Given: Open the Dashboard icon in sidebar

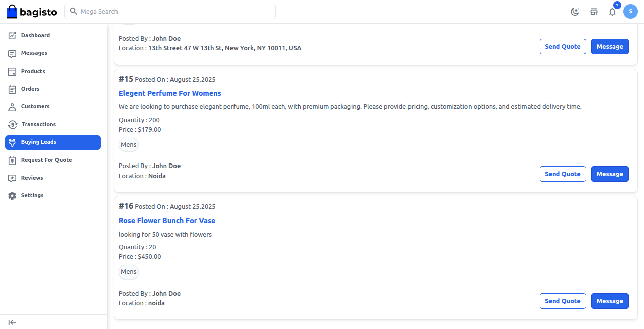Looking at the screenshot, I should tap(12, 35).
